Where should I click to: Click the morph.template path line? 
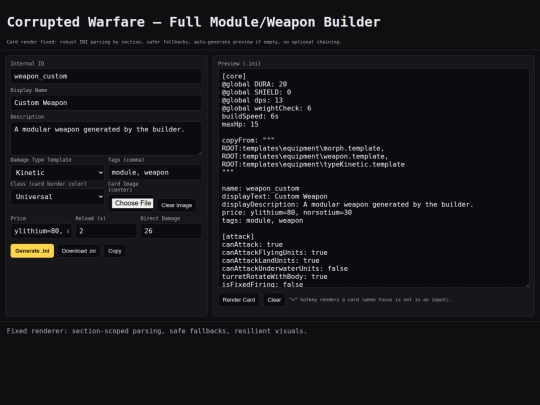(303, 148)
